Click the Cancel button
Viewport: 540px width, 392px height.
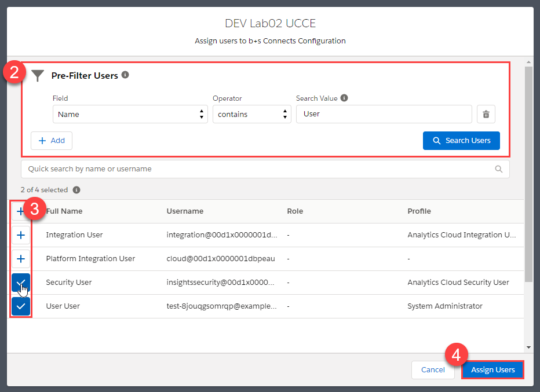pos(433,370)
